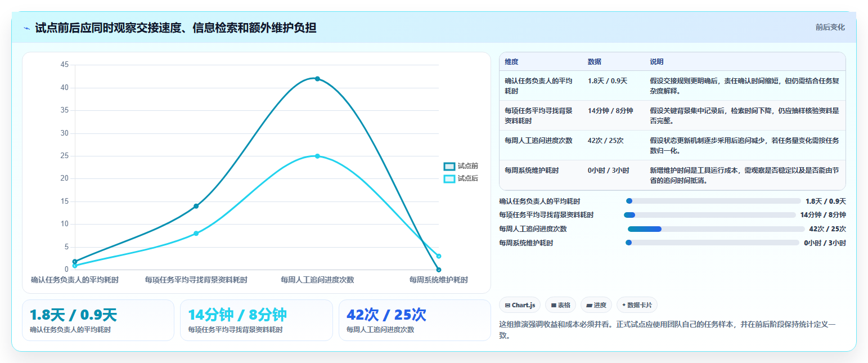Click the 维度 column header
This screenshot has width=868, height=363.
click(511, 61)
